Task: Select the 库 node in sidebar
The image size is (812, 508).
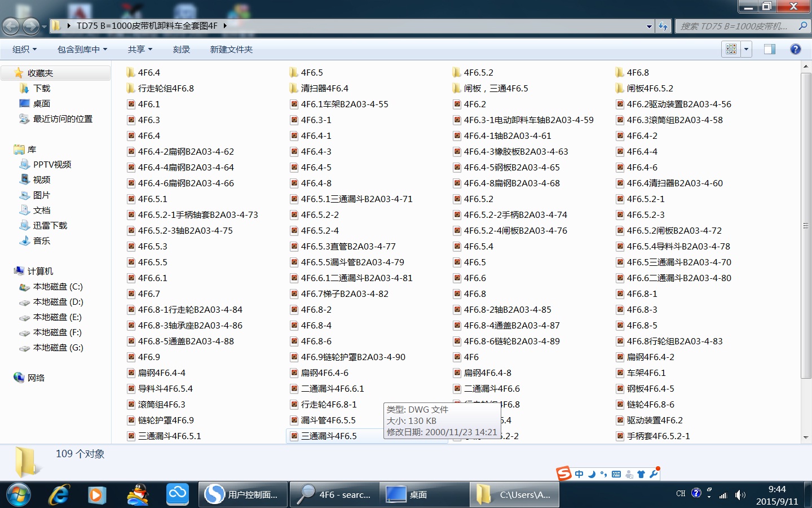Action: [x=32, y=149]
